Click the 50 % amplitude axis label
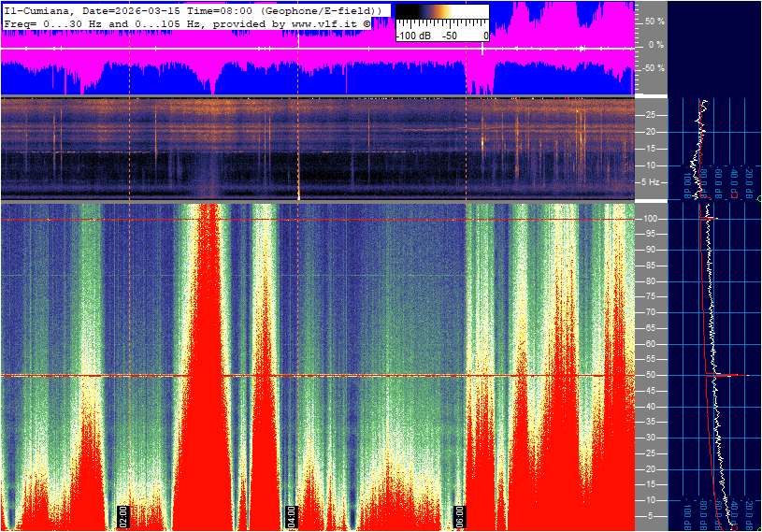Image resolution: width=762 pixels, height=532 pixels. click(654, 21)
